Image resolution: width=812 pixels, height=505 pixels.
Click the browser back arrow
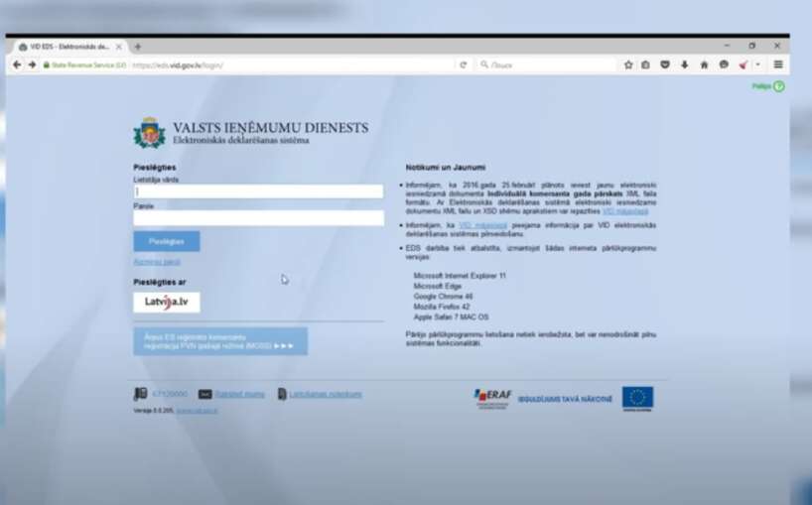coord(17,64)
